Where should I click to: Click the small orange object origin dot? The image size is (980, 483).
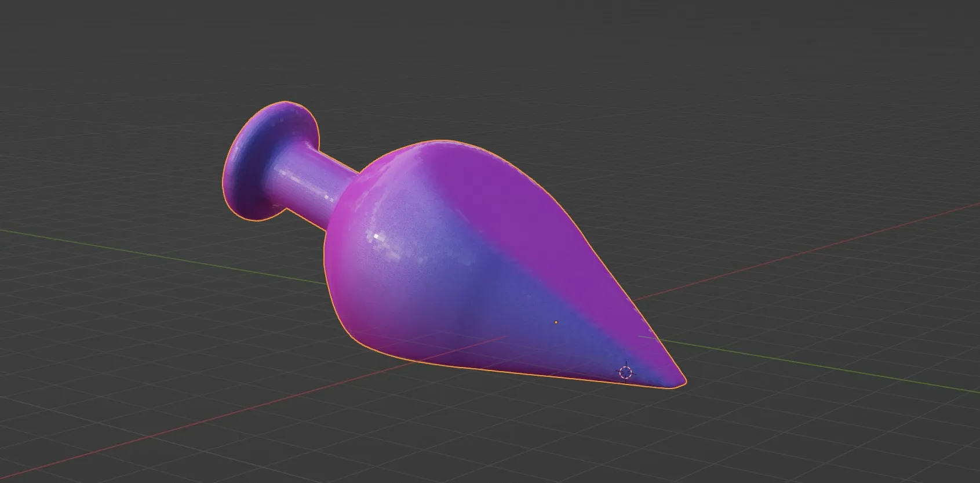coord(556,322)
